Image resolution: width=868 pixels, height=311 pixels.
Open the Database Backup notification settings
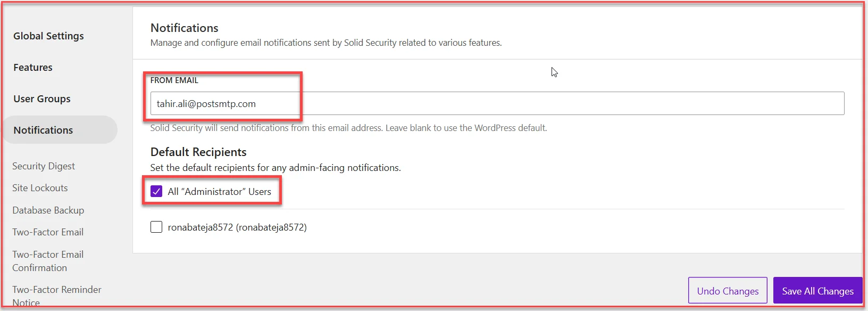coord(48,210)
